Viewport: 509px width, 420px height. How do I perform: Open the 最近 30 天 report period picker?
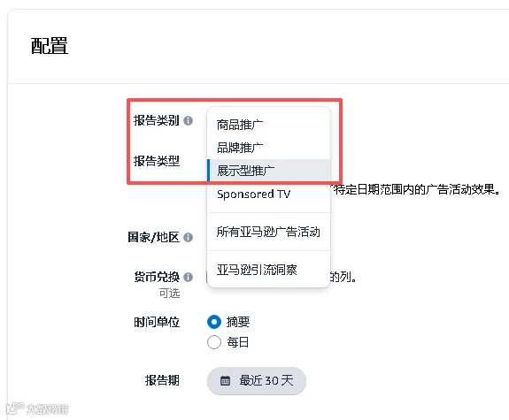(257, 381)
